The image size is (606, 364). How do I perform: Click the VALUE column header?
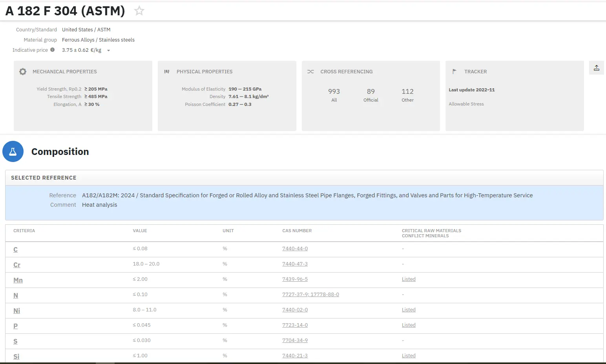pyautogui.click(x=140, y=231)
